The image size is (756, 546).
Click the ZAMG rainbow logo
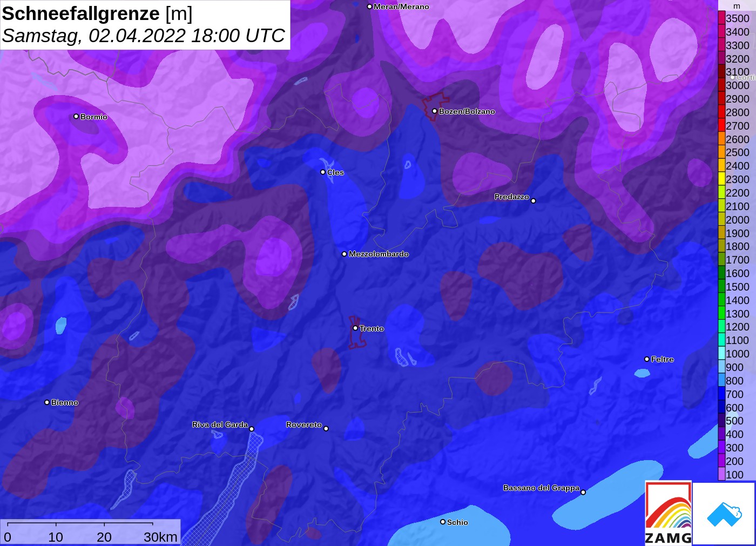pos(668,513)
